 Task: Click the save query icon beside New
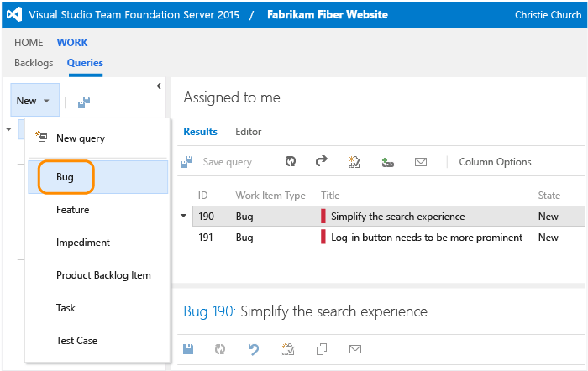pos(84,102)
